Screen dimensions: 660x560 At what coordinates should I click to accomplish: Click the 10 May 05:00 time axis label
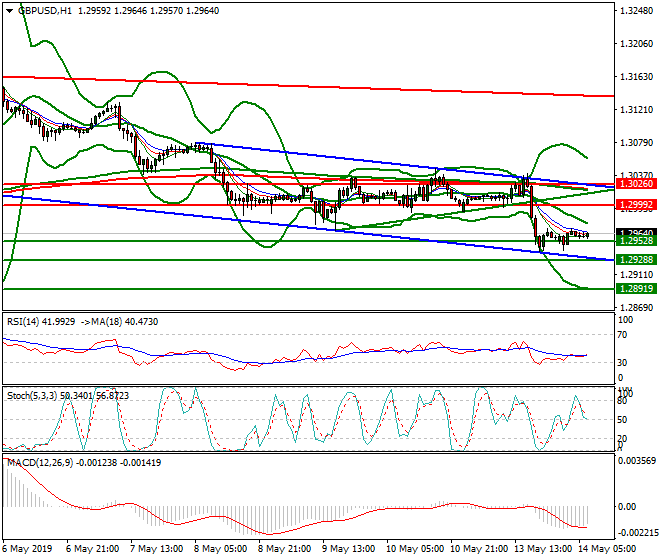(x=415, y=549)
